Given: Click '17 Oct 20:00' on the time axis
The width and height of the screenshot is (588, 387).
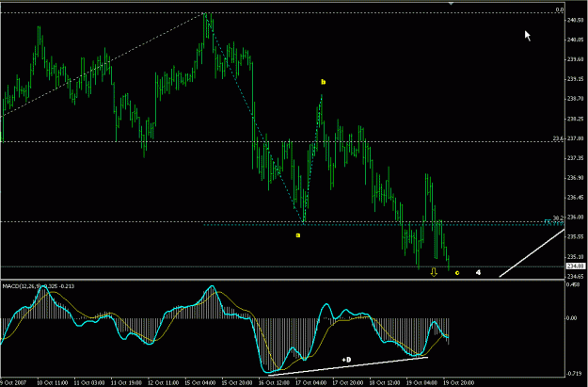Looking at the screenshot, I should pyautogui.click(x=348, y=382).
